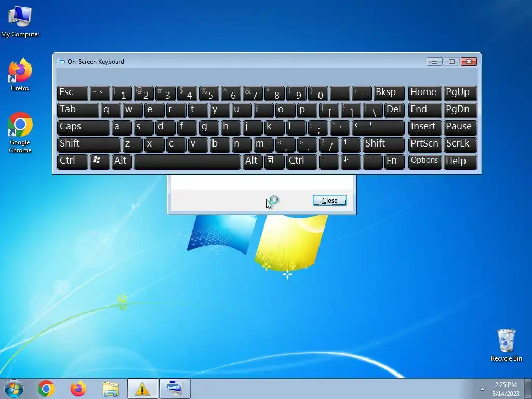Tap the right arrow key
This screenshot has width=532, height=399.
pyautogui.click(x=373, y=162)
